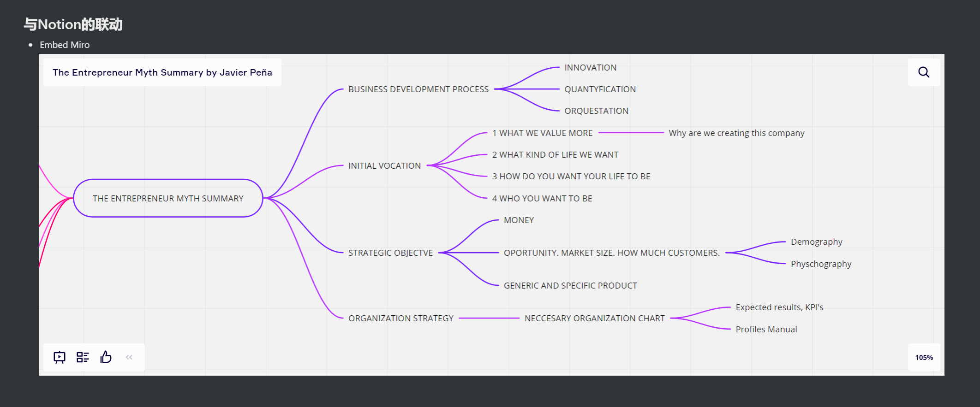Open the 105% zoom level control

924,357
